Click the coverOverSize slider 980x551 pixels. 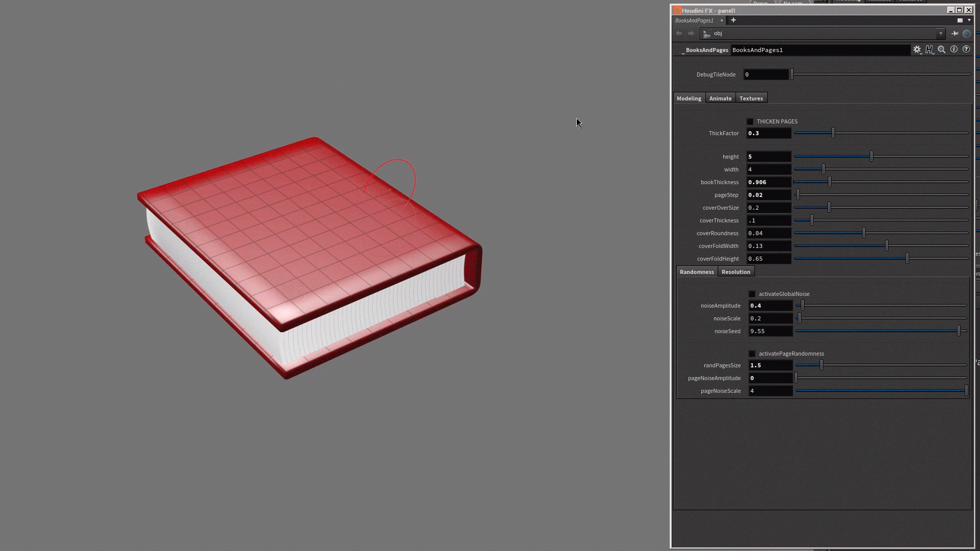pos(881,208)
